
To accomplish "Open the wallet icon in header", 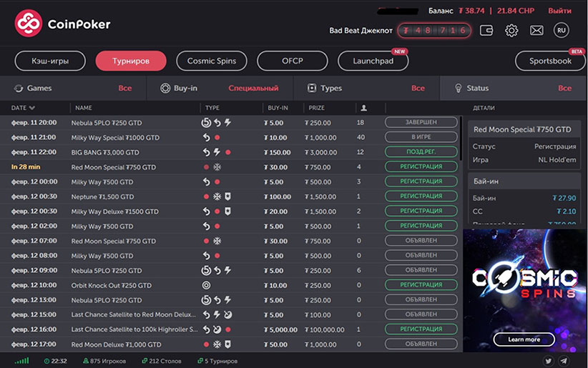I will click(x=486, y=30).
